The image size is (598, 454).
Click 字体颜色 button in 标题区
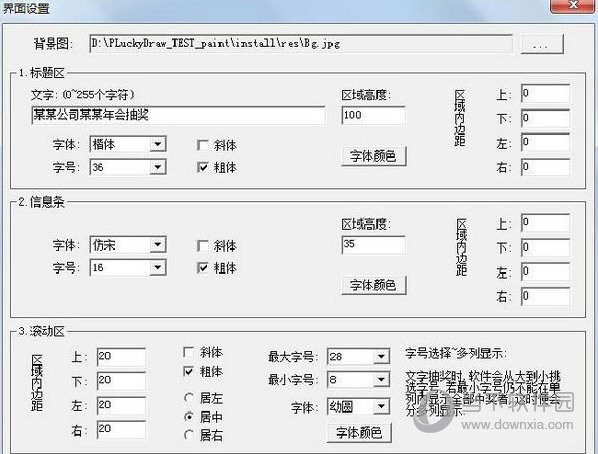click(x=374, y=156)
